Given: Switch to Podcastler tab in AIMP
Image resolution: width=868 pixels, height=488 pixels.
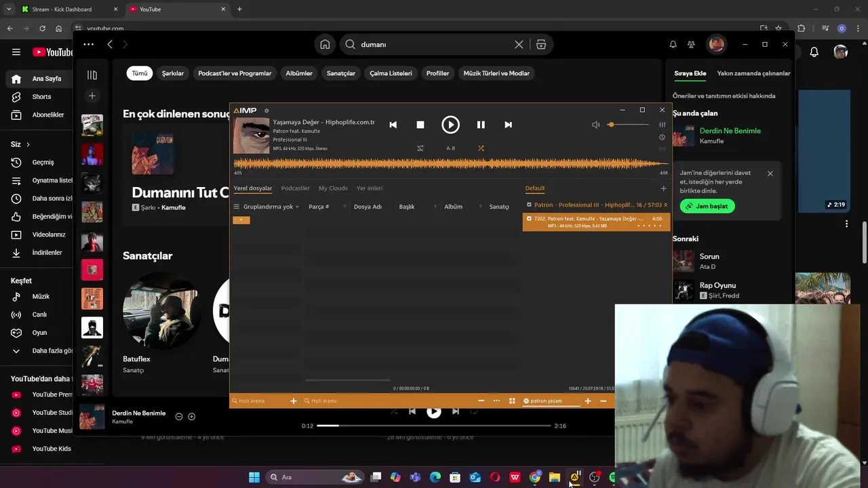Looking at the screenshot, I should pyautogui.click(x=295, y=188).
